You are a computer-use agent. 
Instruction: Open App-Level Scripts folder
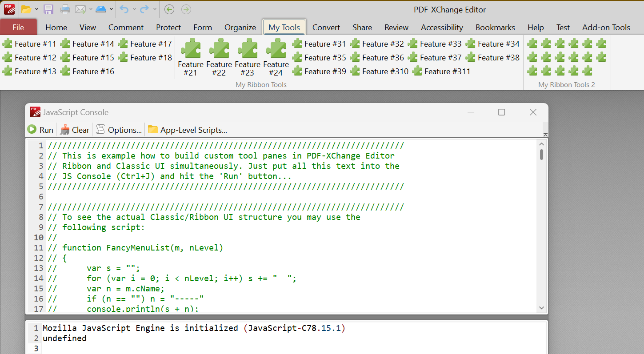(x=187, y=130)
